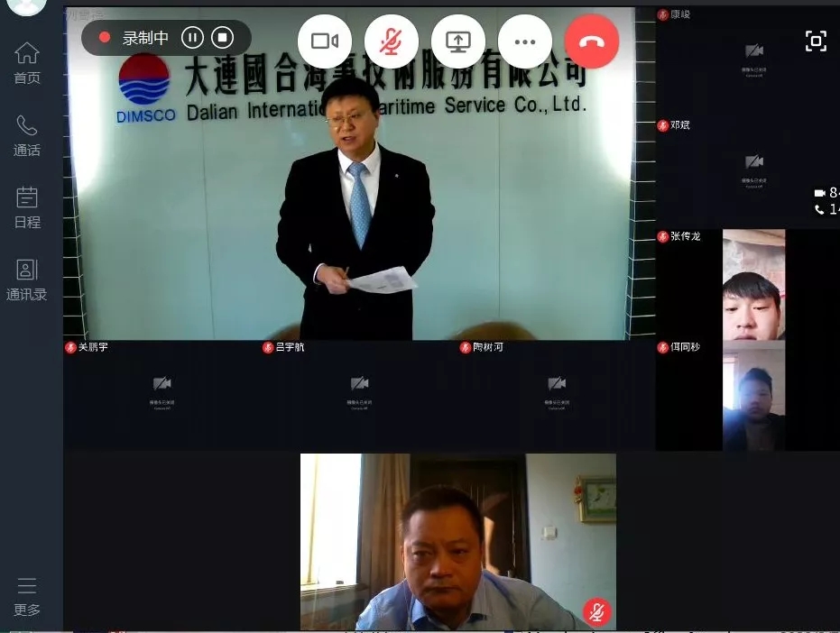This screenshot has height=633, width=840.
Task: Click the main speaker video
Action: click(359, 173)
